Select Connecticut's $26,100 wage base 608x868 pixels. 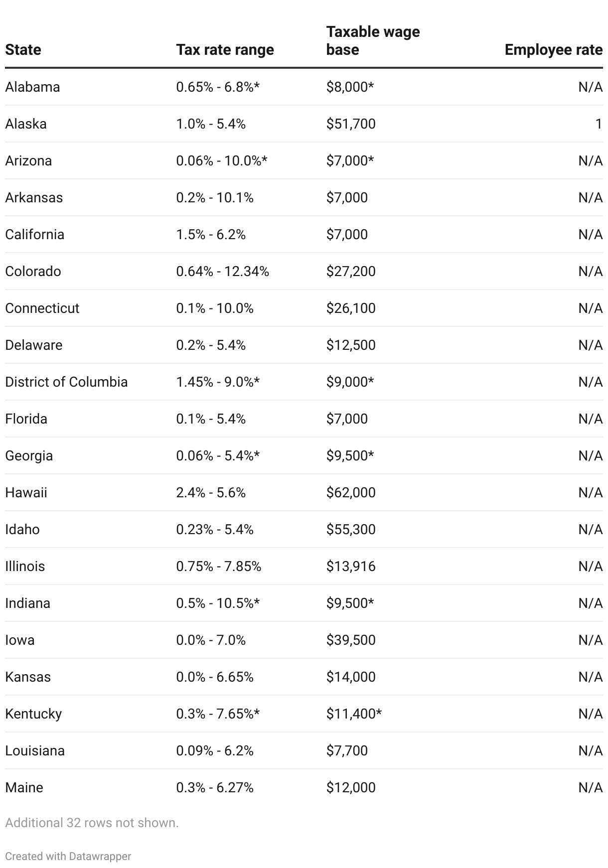[x=351, y=308]
